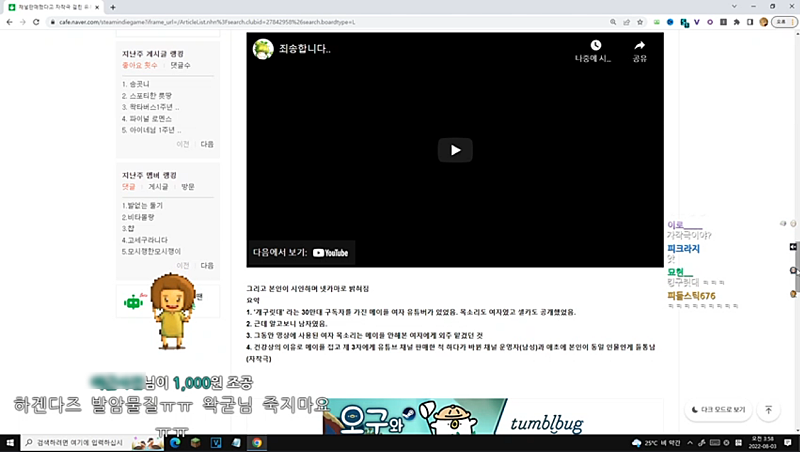The width and height of the screenshot is (800, 452).
Task: Click the purple ring extension icon
Action: (x=710, y=22)
